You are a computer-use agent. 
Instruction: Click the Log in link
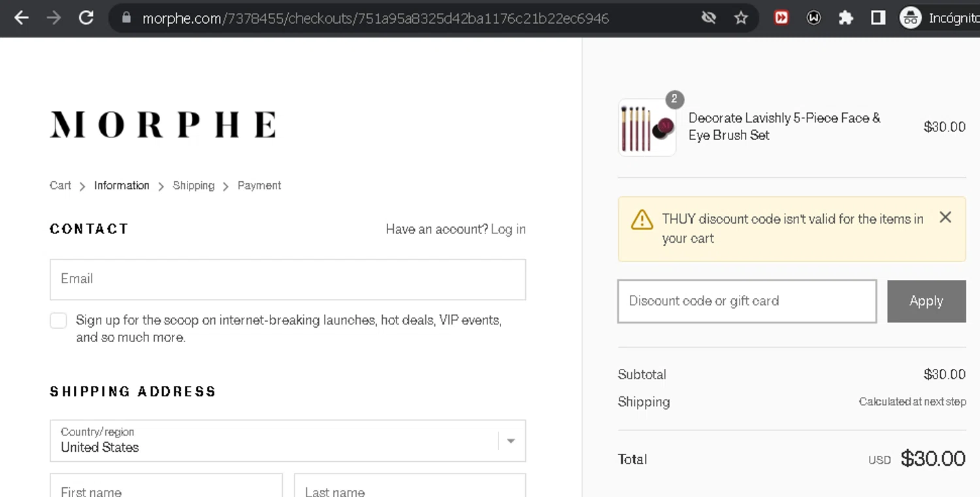tap(508, 229)
